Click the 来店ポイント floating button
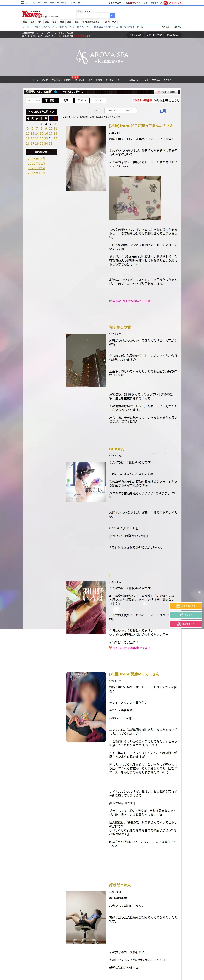Image resolution: width=204 pixels, height=980 pixels. (186, 624)
